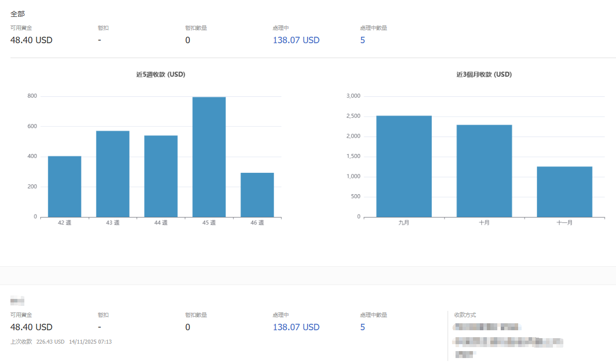Click the 43 週 bar in weekly chart

(113, 174)
